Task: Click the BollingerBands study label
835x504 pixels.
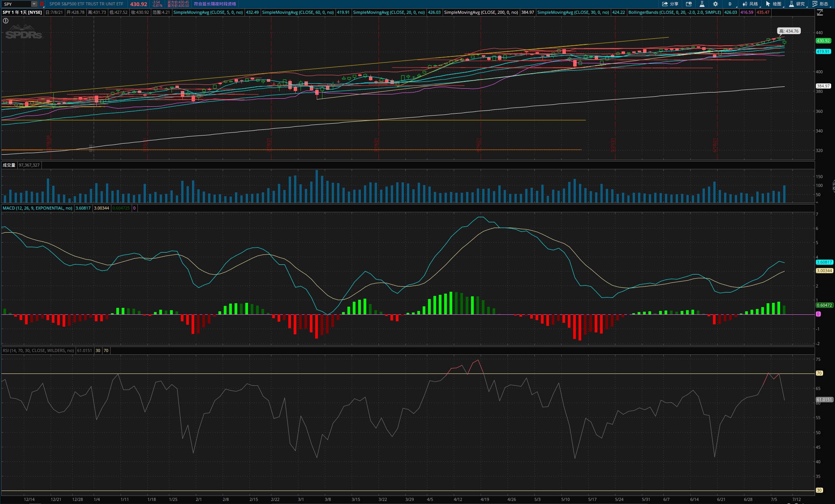Action: tap(675, 12)
